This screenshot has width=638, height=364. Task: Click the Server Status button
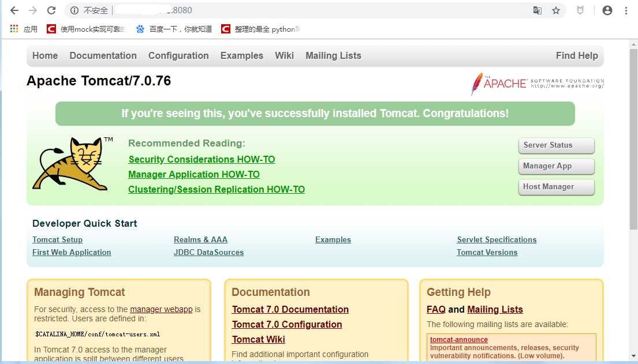click(556, 145)
